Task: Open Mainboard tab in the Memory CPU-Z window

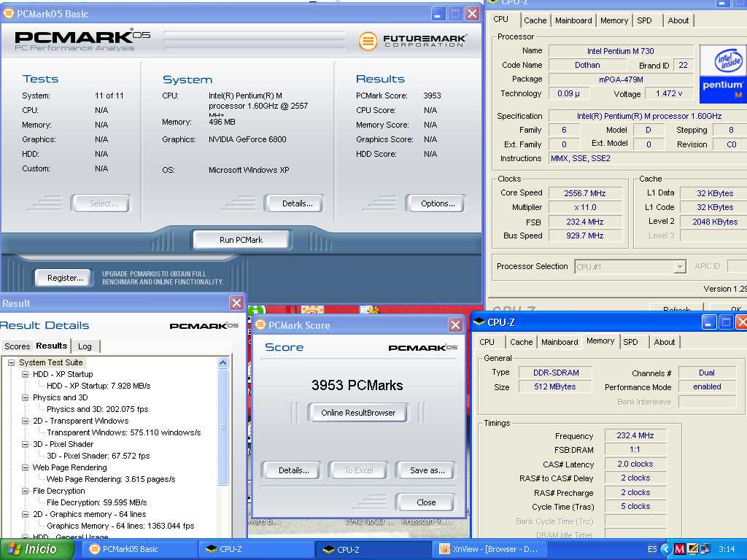Action: coord(560,342)
